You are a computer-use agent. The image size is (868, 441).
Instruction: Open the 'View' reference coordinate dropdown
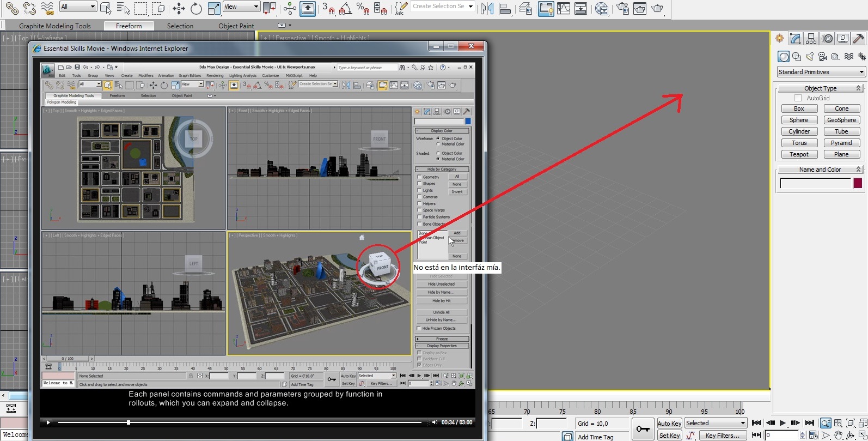[242, 7]
